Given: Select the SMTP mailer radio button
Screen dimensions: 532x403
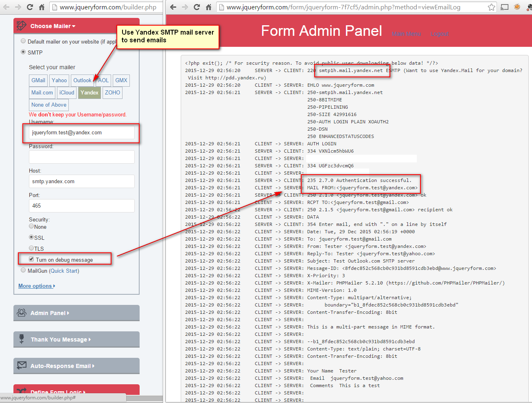Looking at the screenshot, I should point(23,52).
